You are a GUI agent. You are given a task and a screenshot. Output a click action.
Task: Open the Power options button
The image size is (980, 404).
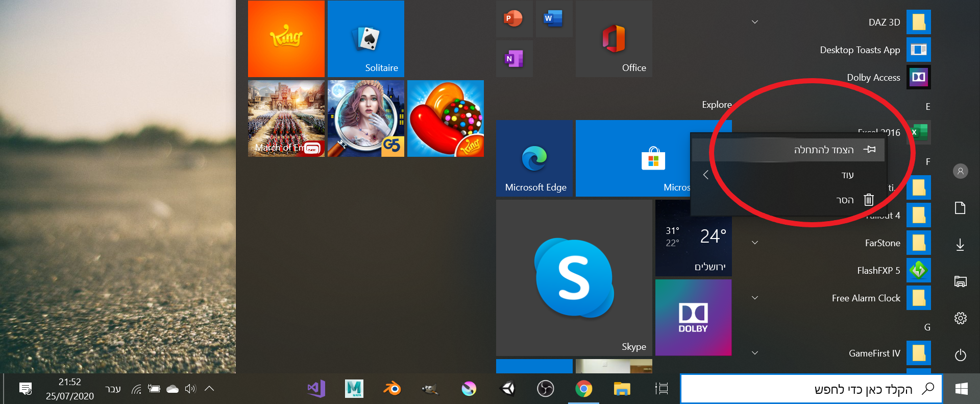tap(961, 355)
